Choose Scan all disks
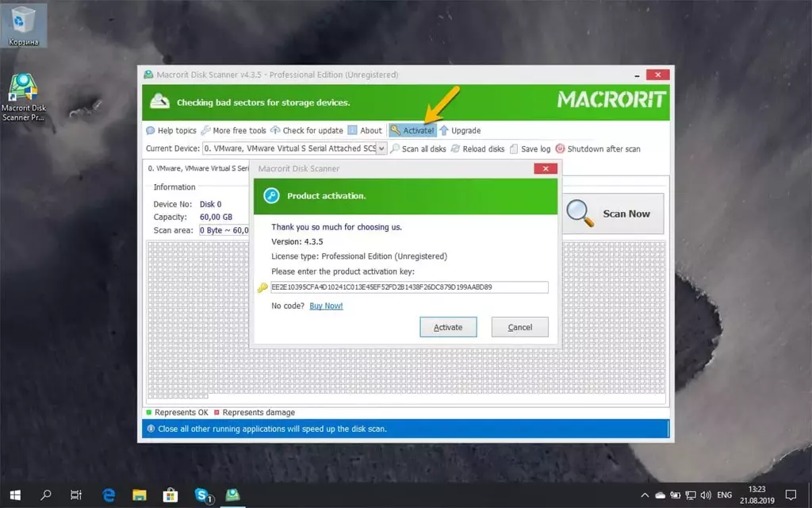The height and width of the screenshot is (508, 812). 418,148
